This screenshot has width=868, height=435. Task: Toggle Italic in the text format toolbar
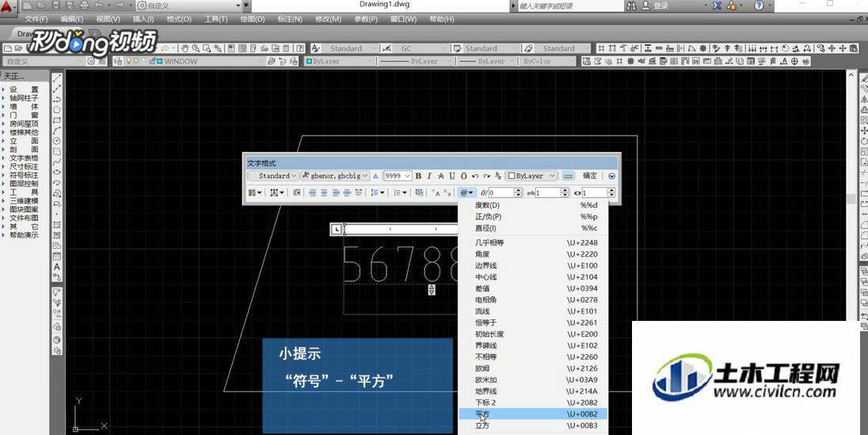pos(429,176)
